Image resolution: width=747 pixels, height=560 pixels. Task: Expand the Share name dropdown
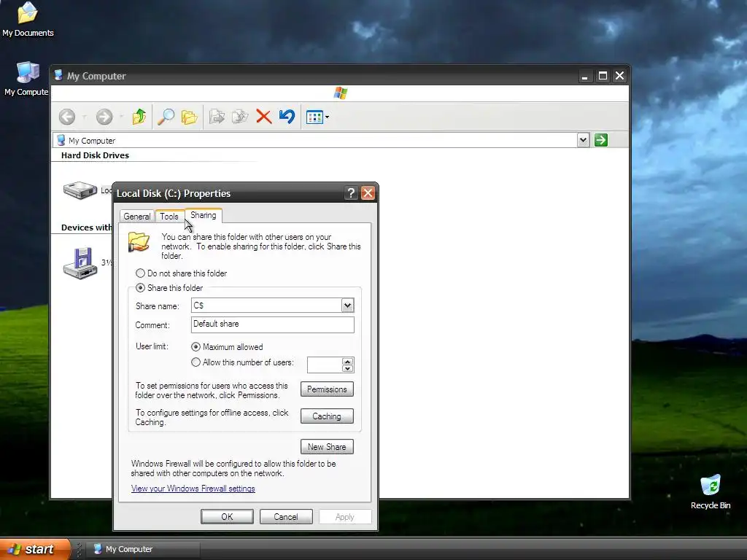tap(347, 306)
